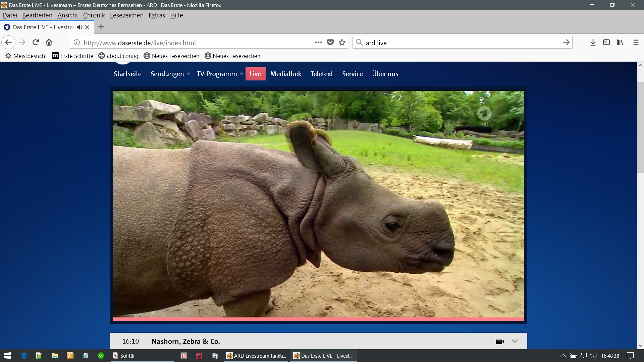Open the Chronik menu
This screenshot has height=362, width=644.
pyautogui.click(x=94, y=15)
